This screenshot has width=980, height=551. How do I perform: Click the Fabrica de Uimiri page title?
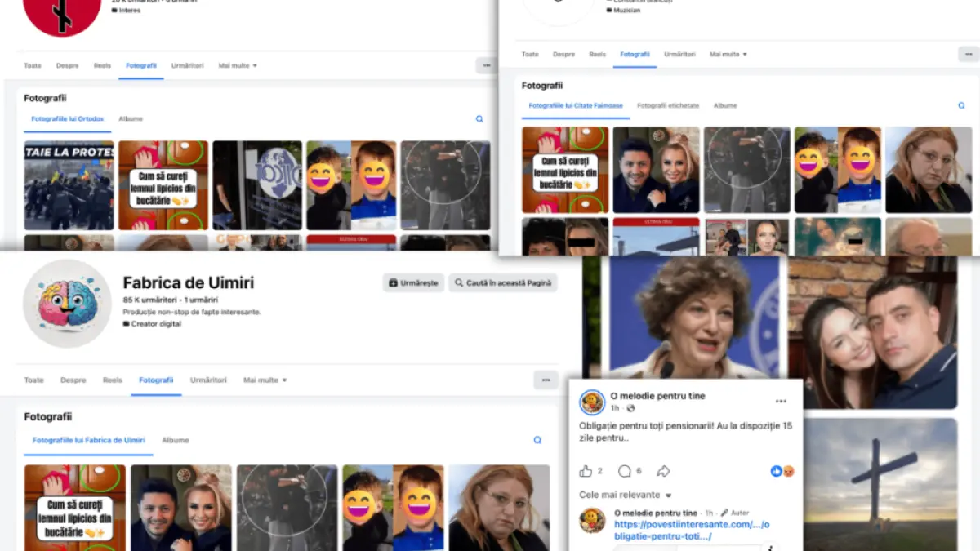pyautogui.click(x=189, y=283)
